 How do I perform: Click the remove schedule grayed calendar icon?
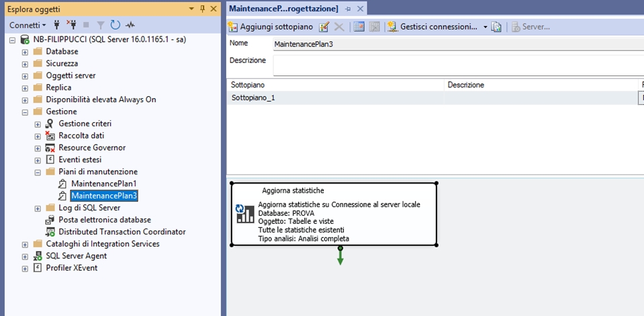374,27
